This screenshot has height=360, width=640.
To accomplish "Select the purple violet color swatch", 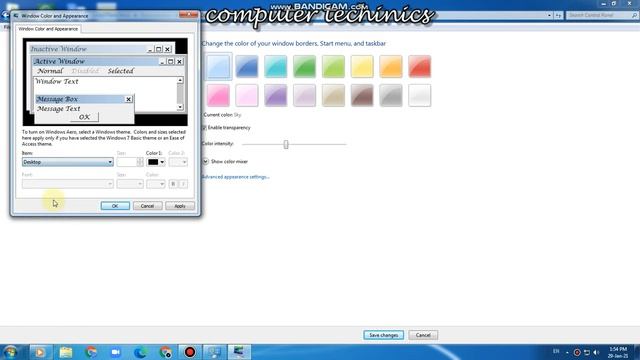I will pos(276,95).
